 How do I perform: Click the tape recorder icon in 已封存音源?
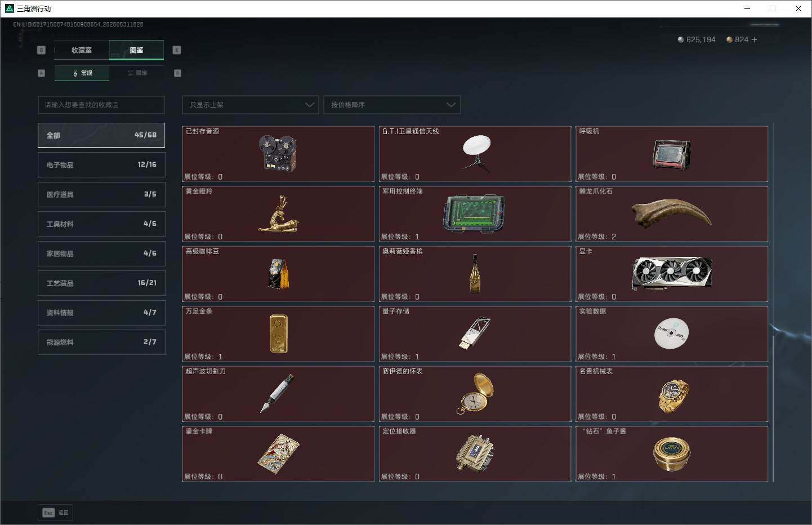pos(278,153)
